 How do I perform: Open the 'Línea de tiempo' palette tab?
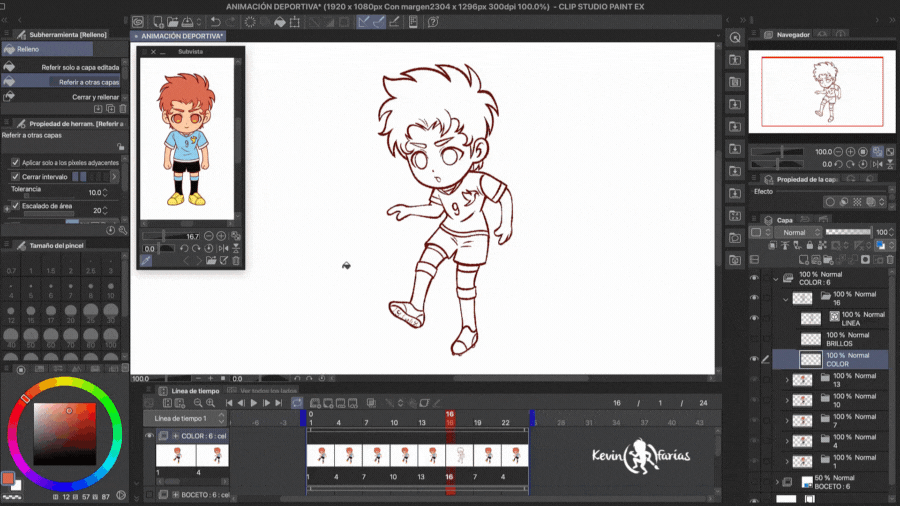pyautogui.click(x=191, y=391)
